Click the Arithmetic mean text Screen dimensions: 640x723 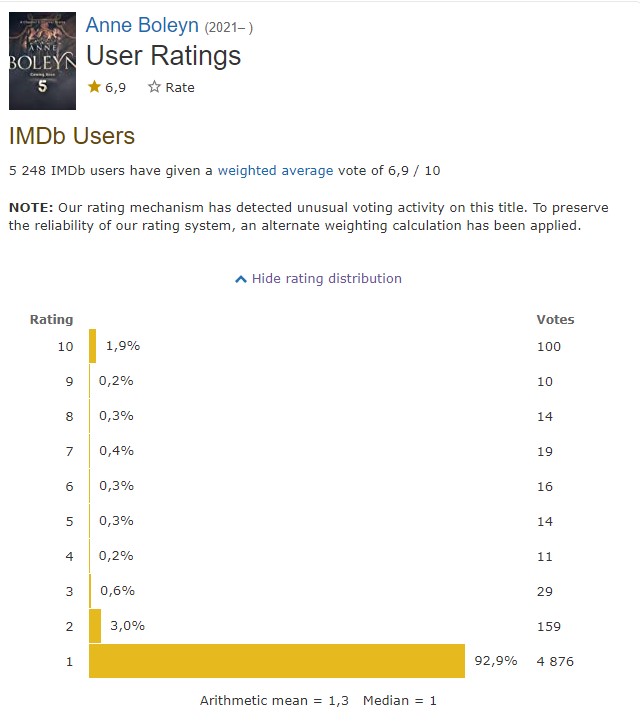(274, 700)
